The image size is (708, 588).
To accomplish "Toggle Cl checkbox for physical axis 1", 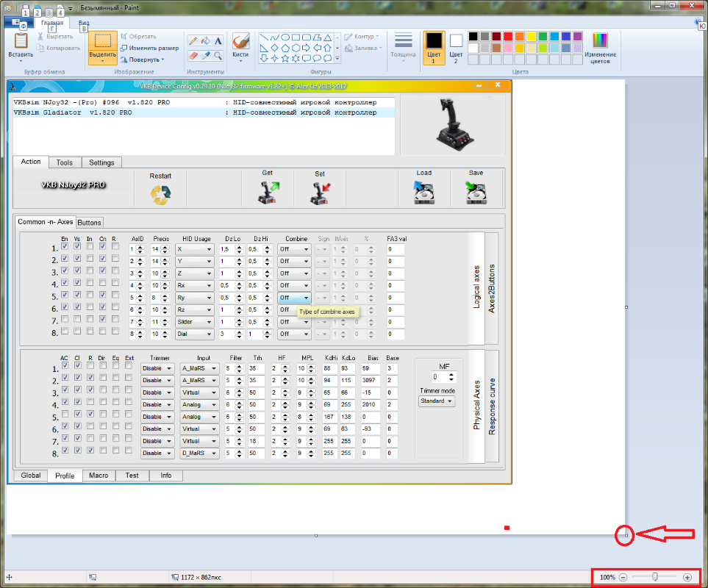I will point(78,365).
